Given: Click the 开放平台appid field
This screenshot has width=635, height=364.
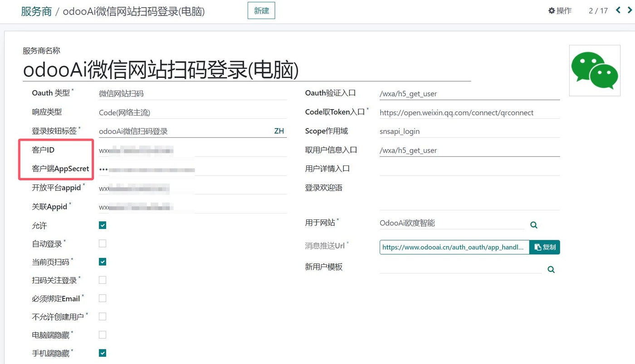Looking at the screenshot, I should pos(193,188).
